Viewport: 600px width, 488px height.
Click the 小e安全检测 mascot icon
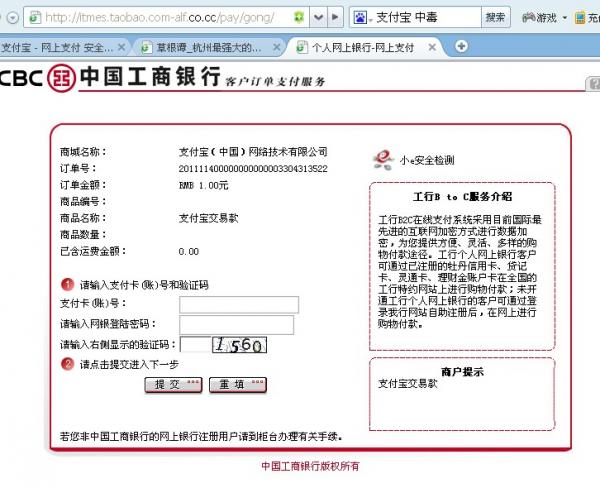(x=383, y=160)
